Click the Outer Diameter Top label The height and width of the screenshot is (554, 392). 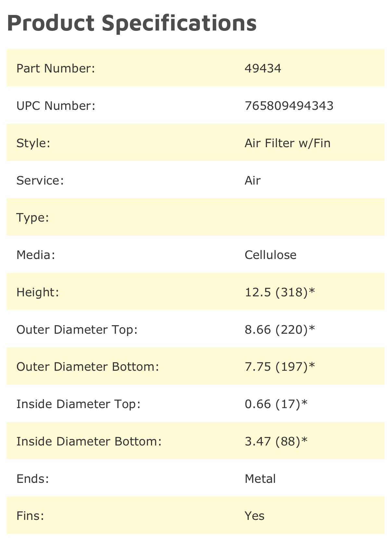coord(77,330)
